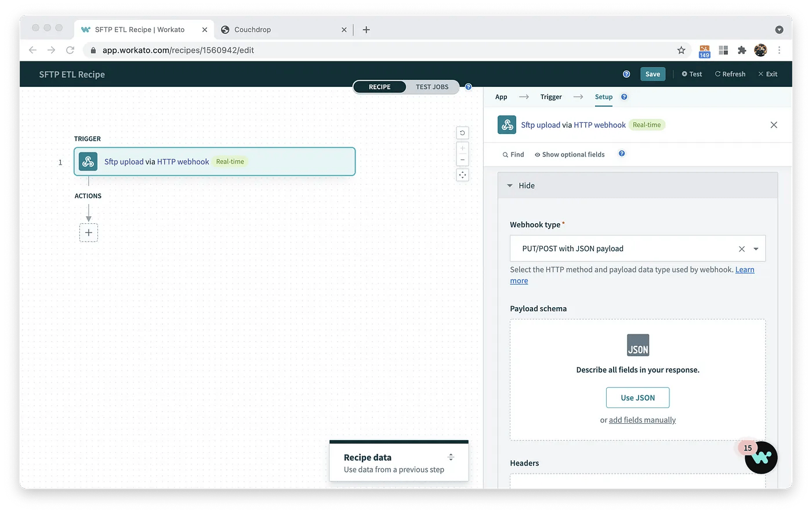
Task: Expand the Recipe data panel
Action: click(x=451, y=457)
